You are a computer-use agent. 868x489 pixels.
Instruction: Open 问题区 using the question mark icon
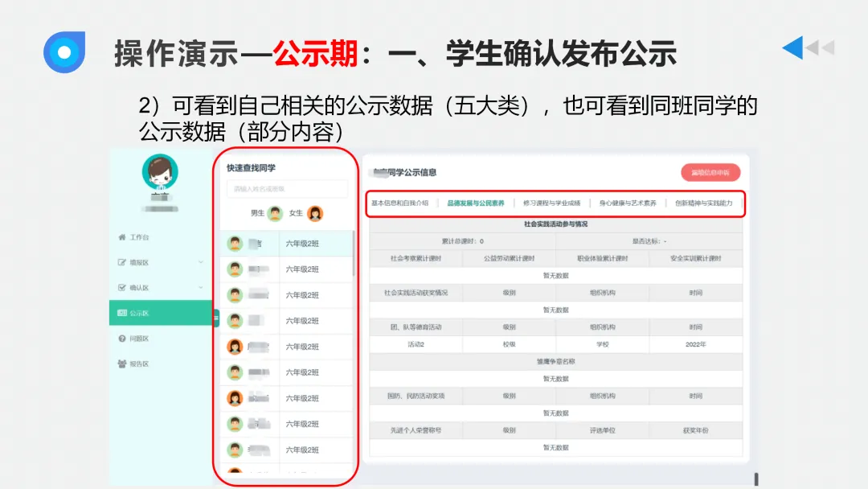pos(122,339)
